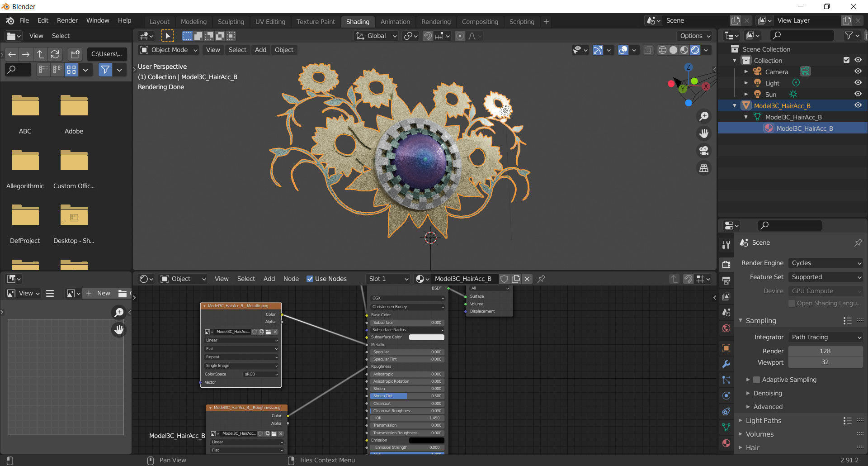This screenshot has width=868, height=466.
Task: Switch viewport shading to Rendered
Action: click(695, 50)
